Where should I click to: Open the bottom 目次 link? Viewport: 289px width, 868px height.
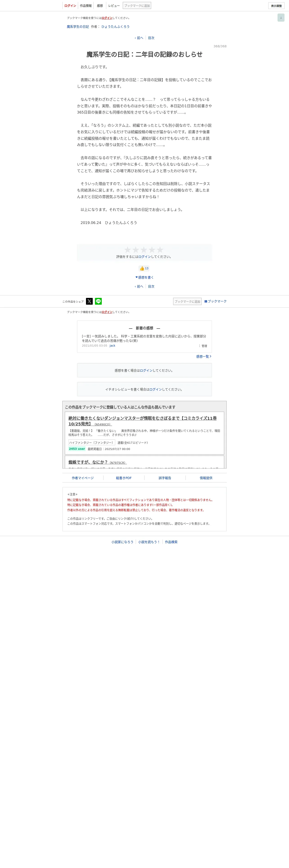(x=151, y=286)
